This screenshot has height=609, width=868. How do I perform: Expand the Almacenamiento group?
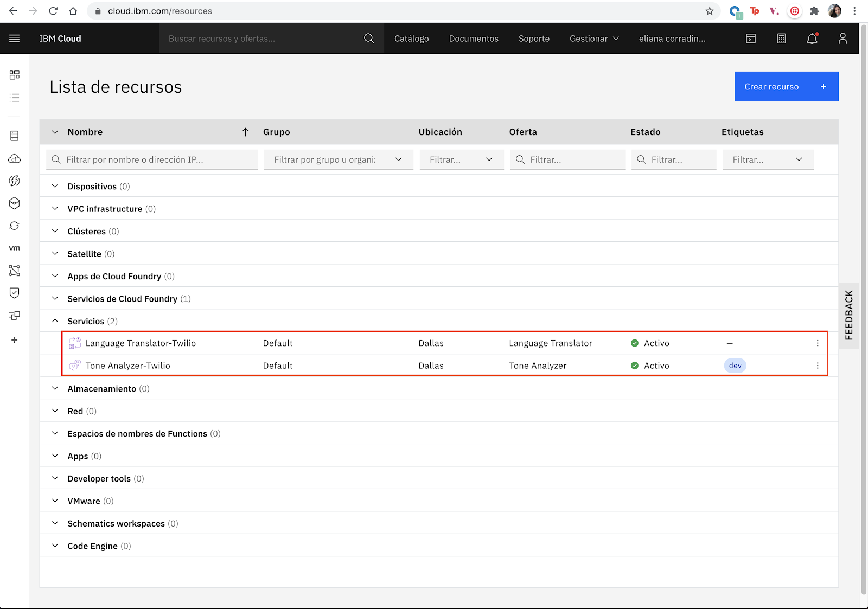[x=55, y=388]
